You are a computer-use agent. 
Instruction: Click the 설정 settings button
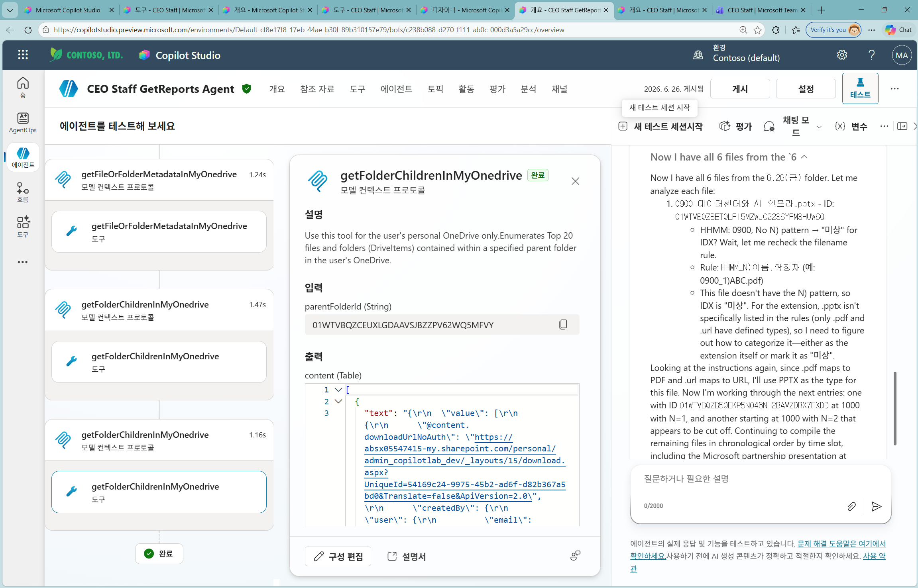806,89
